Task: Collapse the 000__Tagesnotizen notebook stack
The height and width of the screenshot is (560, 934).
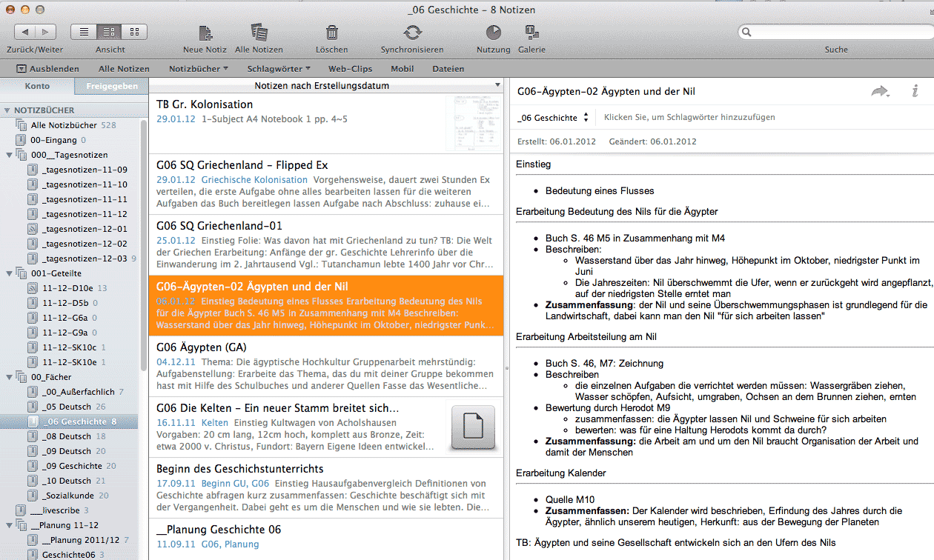Action: click(x=7, y=155)
